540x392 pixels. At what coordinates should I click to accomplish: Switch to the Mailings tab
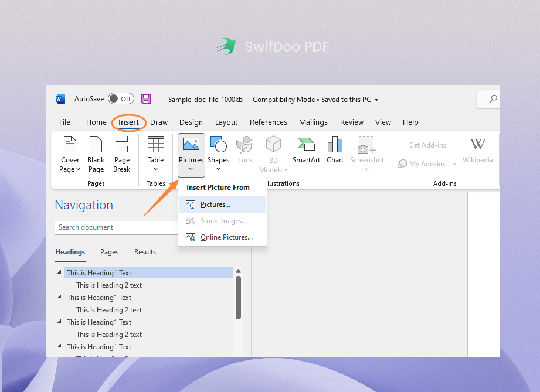314,122
